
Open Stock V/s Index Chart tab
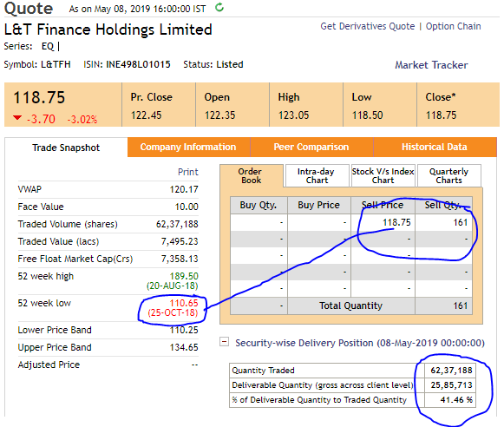383,176
